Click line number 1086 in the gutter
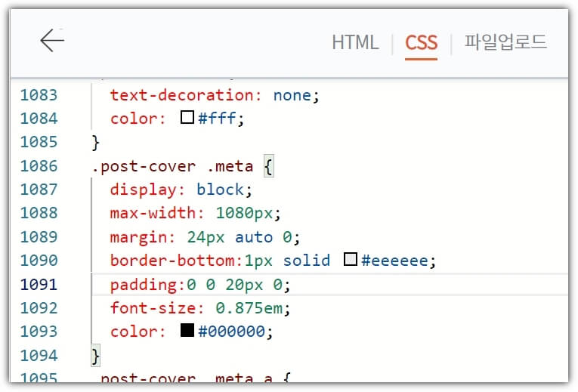Screen dimensions: 578x392 pos(39,166)
